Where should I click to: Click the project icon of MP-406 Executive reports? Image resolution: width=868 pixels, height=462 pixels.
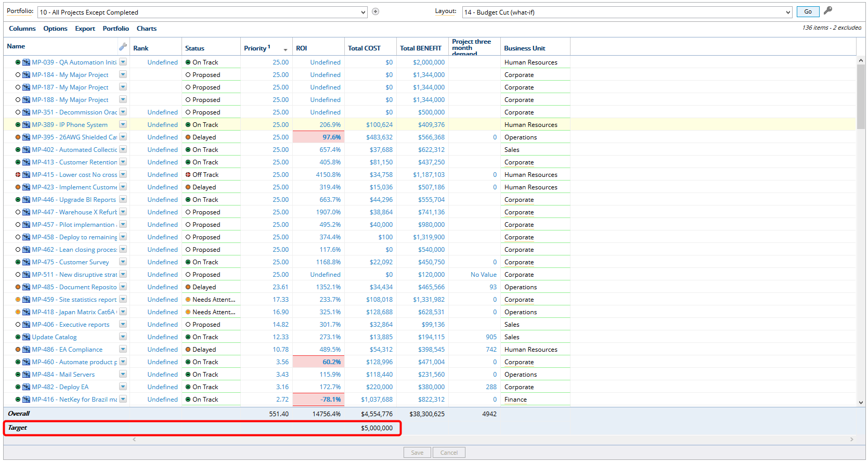(26, 325)
